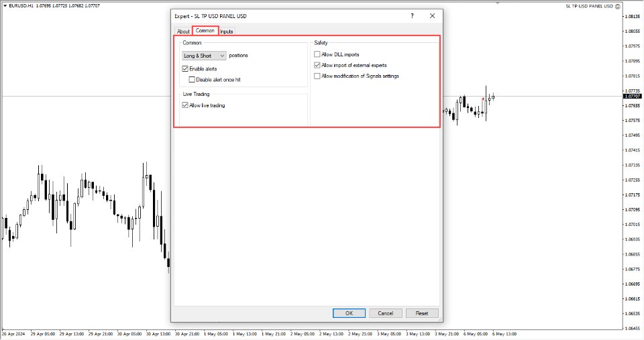644x340 pixels.
Task: Click the chart menu arrow beside EURUSD,H1
Action: [5, 6]
